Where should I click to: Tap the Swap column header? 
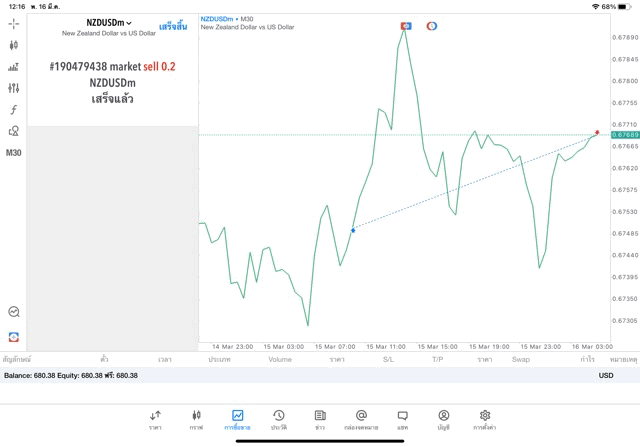[x=521, y=360]
